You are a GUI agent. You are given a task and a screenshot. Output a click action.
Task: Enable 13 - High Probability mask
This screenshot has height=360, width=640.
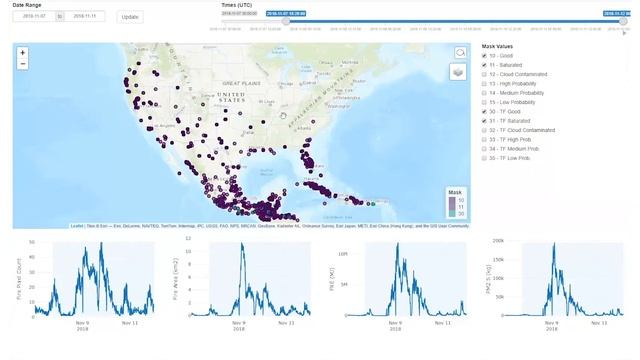(484, 84)
